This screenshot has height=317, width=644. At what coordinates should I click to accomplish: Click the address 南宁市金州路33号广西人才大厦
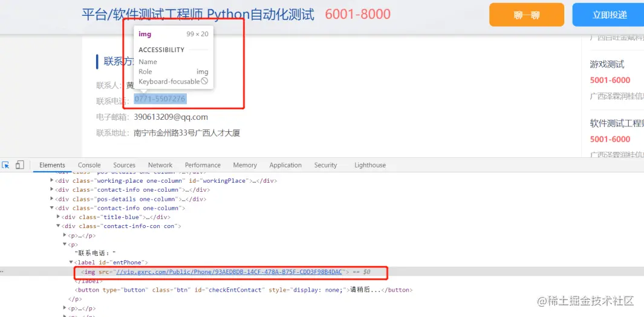(x=187, y=133)
